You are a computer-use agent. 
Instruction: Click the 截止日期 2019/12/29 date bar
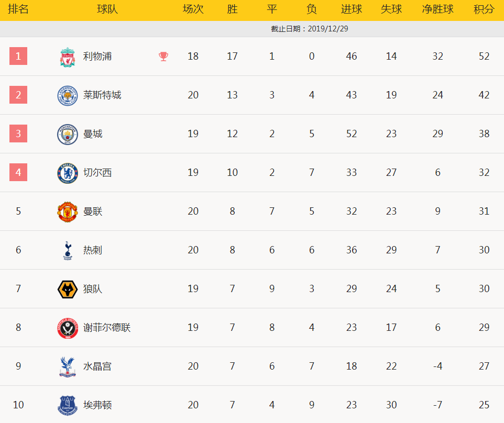(252, 29)
